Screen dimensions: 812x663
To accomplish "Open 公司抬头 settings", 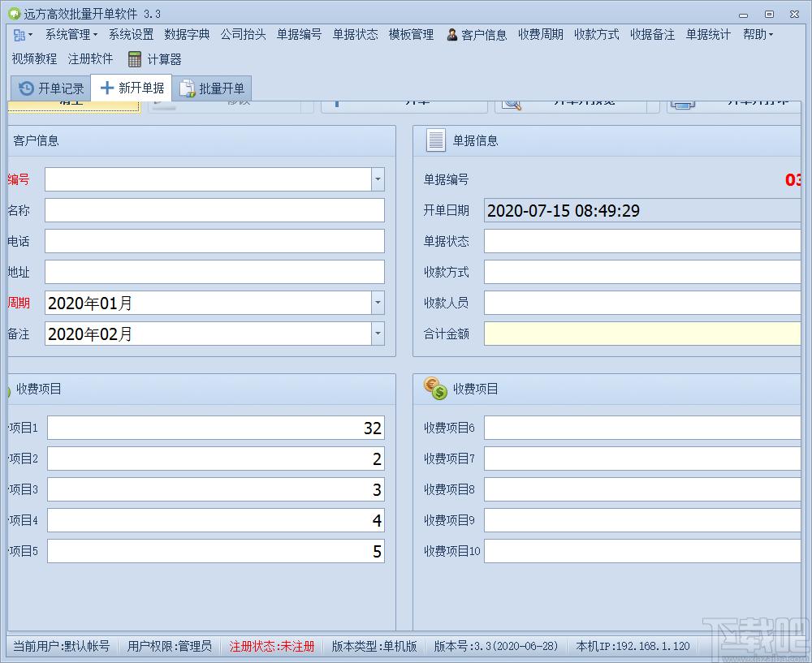I will [243, 35].
